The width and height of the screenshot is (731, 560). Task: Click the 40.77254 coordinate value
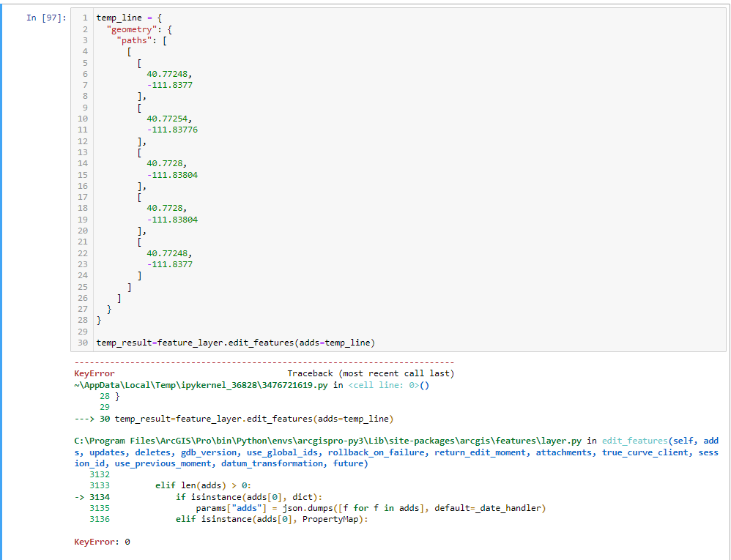[169, 119]
